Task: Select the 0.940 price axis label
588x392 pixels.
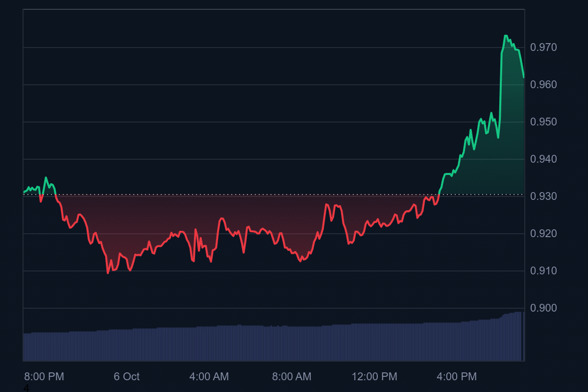Action: point(543,159)
